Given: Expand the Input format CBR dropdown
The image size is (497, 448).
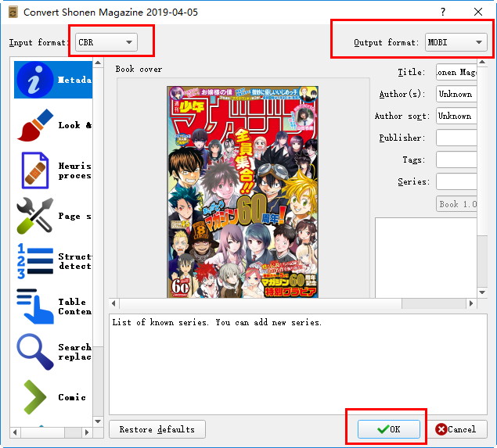Looking at the screenshot, I should pos(106,42).
